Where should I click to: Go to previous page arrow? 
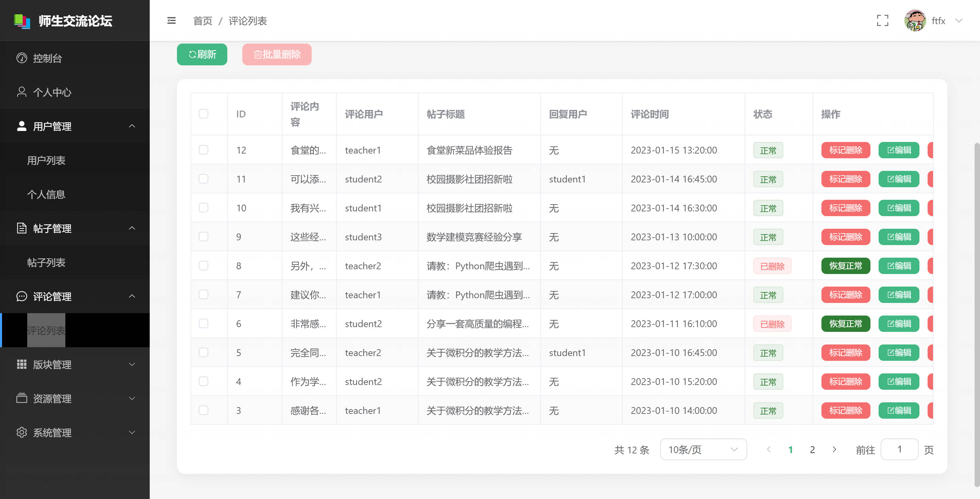(768, 450)
